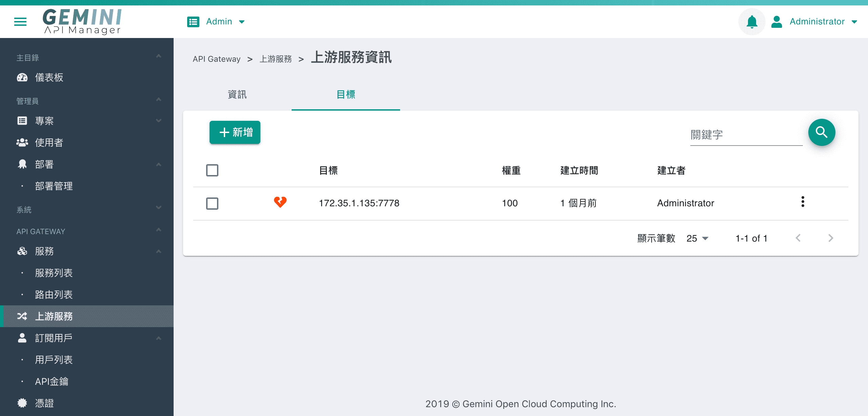Click the weight value 100
Image resolution: width=868 pixels, height=416 pixels.
(x=510, y=203)
